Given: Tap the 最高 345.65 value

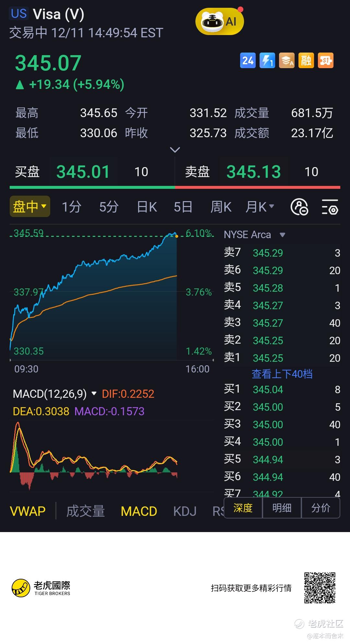Looking at the screenshot, I should (x=99, y=113).
